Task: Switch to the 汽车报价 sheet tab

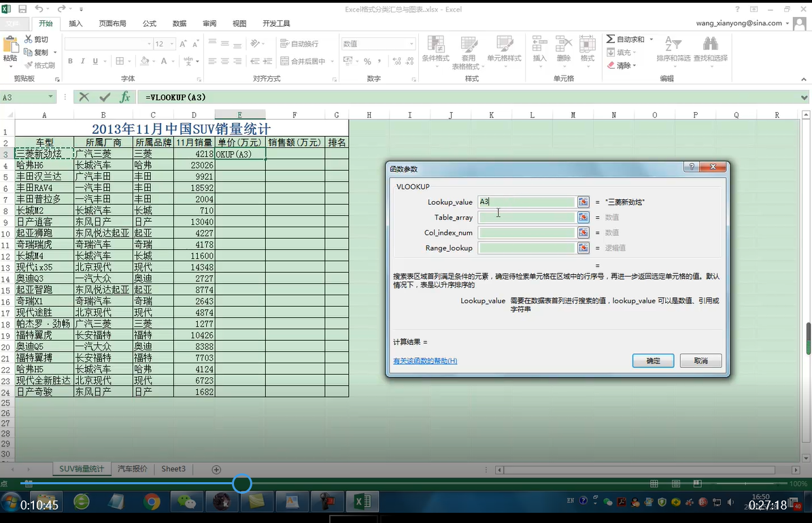Action: (133, 469)
